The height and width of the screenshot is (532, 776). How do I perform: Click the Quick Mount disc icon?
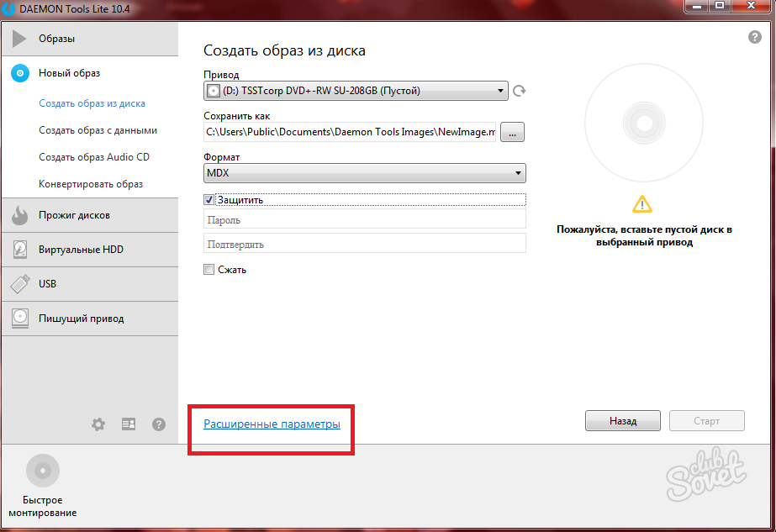tap(42, 471)
